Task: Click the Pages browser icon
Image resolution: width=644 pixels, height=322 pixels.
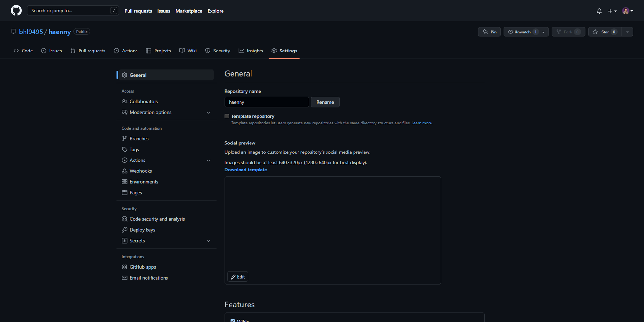Action: pos(125,193)
